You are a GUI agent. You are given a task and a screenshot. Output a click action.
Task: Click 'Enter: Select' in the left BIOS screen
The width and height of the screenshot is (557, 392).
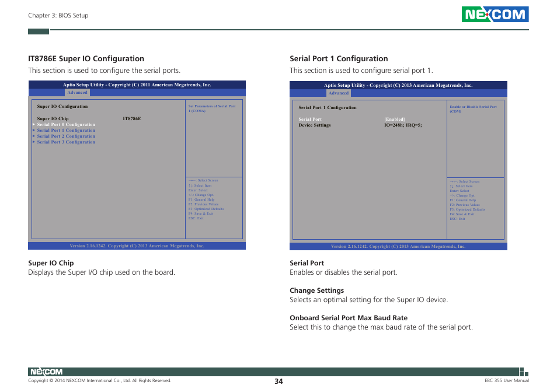click(x=198, y=190)
